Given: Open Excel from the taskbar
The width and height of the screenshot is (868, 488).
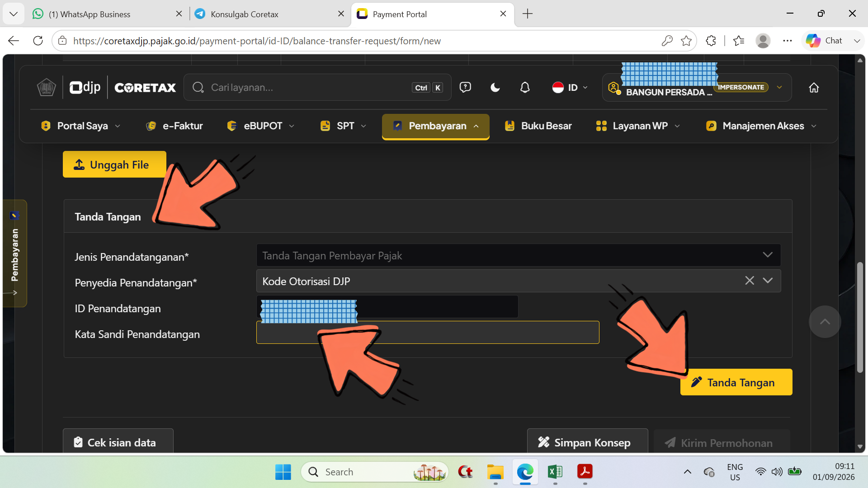Looking at the screenshot, I should click(555, 472).
